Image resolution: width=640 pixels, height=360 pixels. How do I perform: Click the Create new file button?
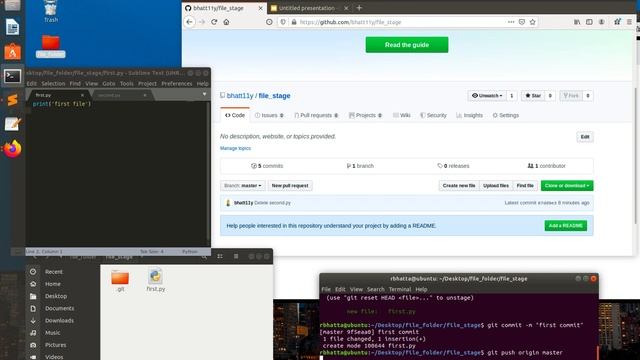point(459,186)
